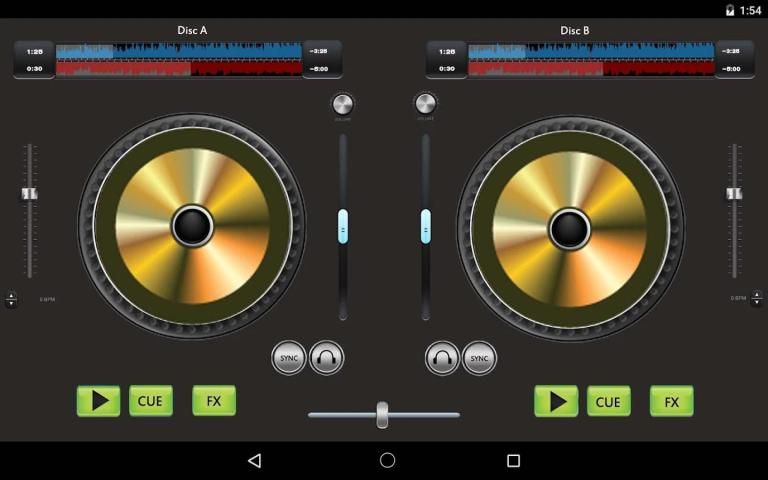Viewport: 768px width, 480px height.
Task: Tap the Android back navigation button
Action: click(x=254, y=461)
